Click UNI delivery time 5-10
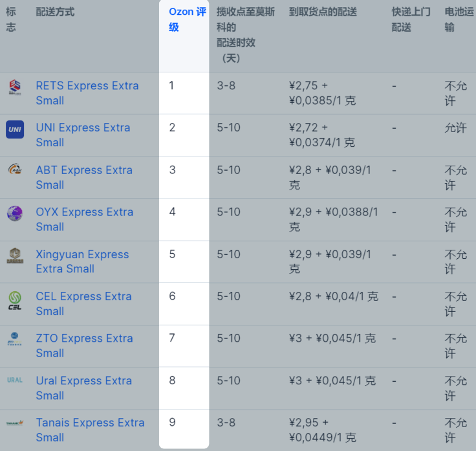Screen dimensions: 476x451 point(228,127)
